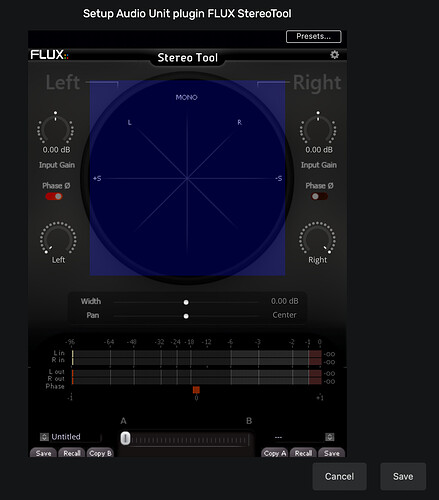Recall preset slot A

72,453
